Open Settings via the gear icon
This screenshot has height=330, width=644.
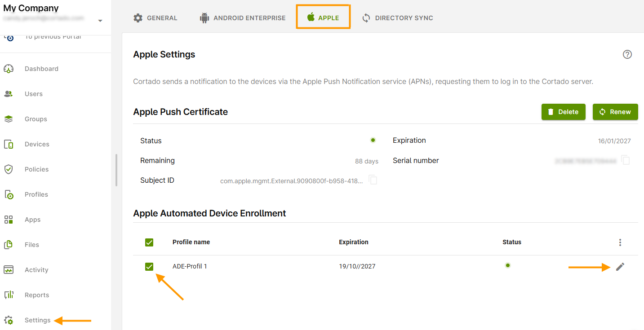tap(9, 320)
